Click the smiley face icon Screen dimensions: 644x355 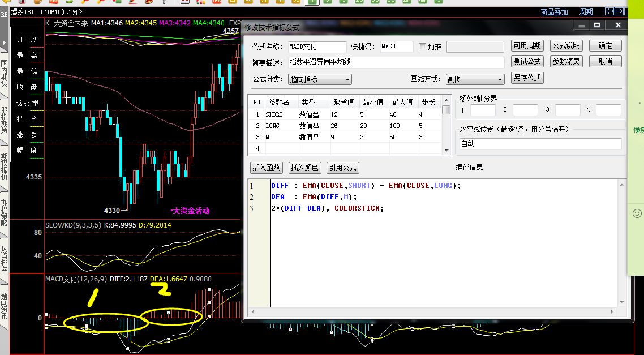(x=637, y=213)
